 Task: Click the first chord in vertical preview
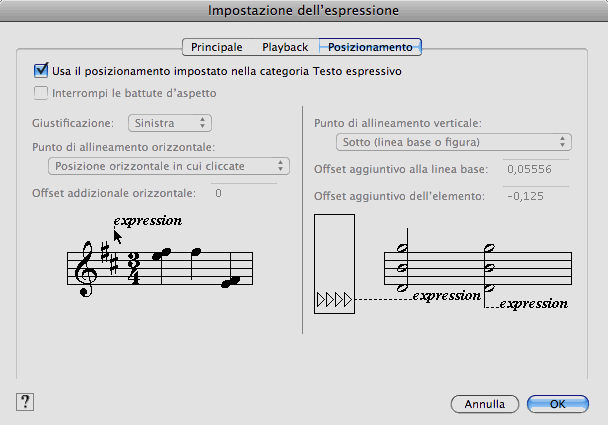click(x=402, y=267)
